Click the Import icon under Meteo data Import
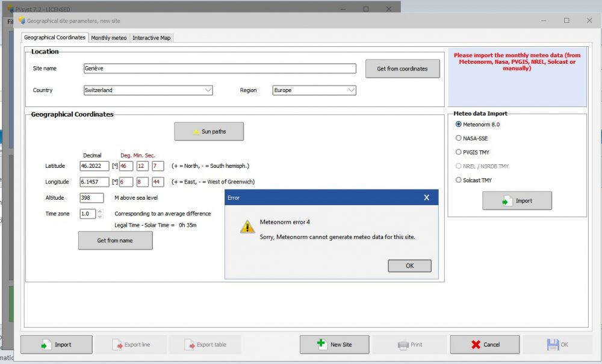 pyautogui.click(x=507, y=201)
